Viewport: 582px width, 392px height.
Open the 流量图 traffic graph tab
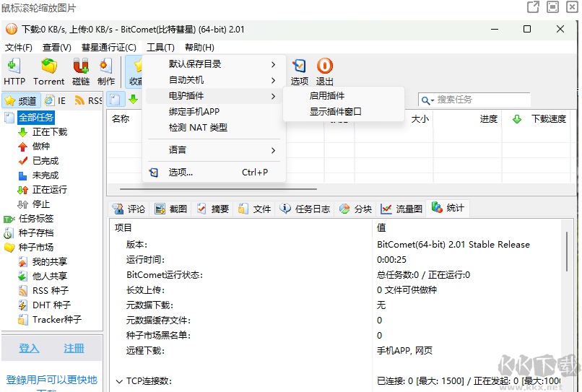click(401, 209)
